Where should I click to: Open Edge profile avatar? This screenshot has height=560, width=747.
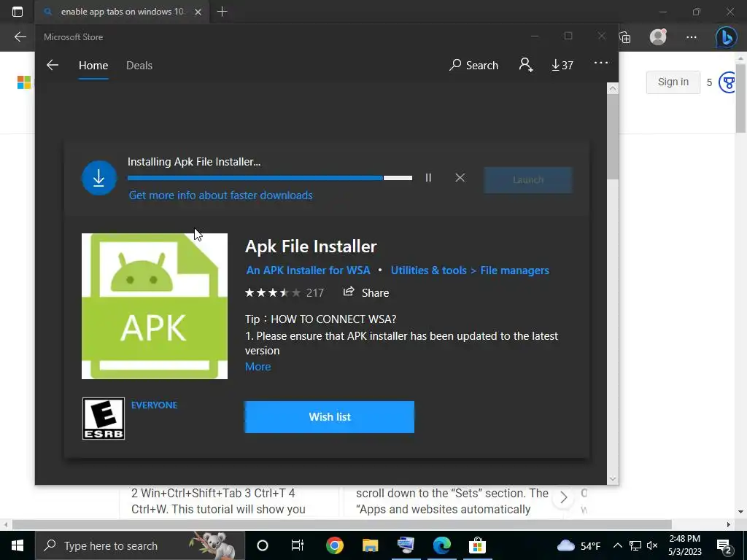(658, 36)
